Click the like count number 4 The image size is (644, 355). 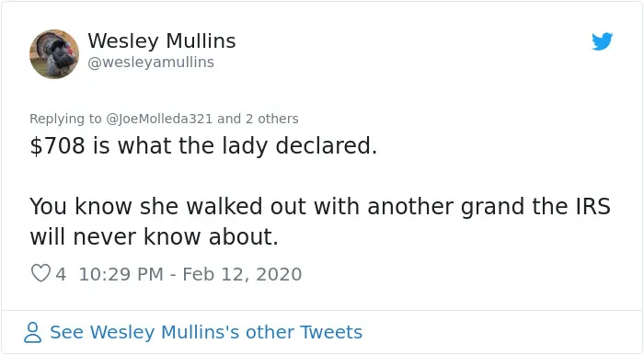tap(61, 274)
